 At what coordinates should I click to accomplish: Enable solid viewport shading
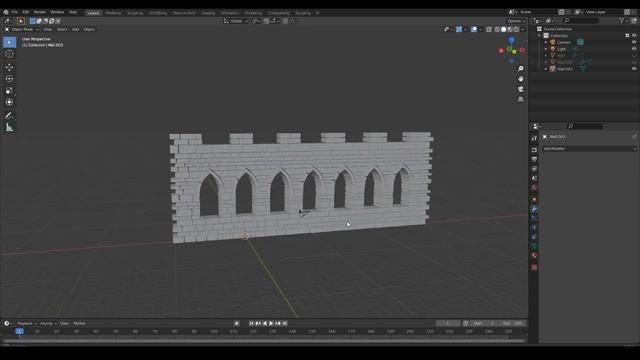[x=504, y=29]
